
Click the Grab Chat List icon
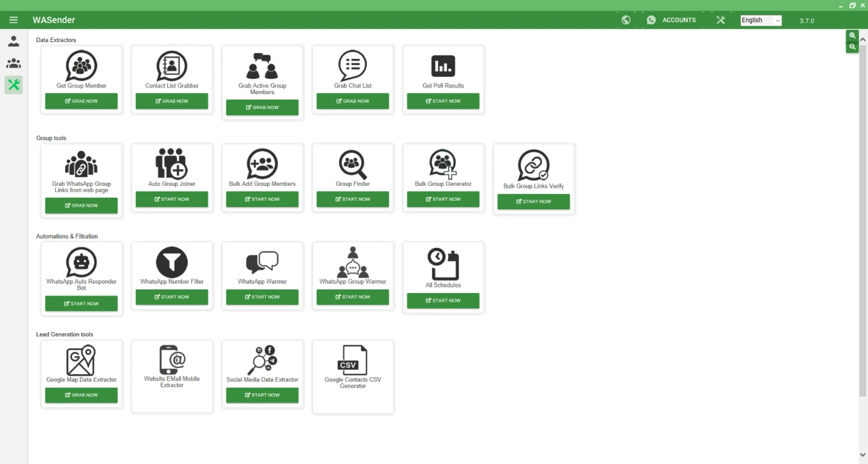pos(353,66)
